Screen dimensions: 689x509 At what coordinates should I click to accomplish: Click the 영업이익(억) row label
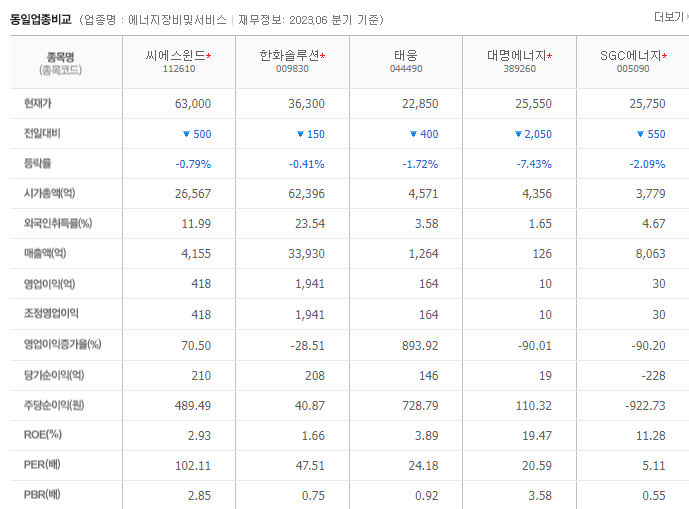[50, 284]
